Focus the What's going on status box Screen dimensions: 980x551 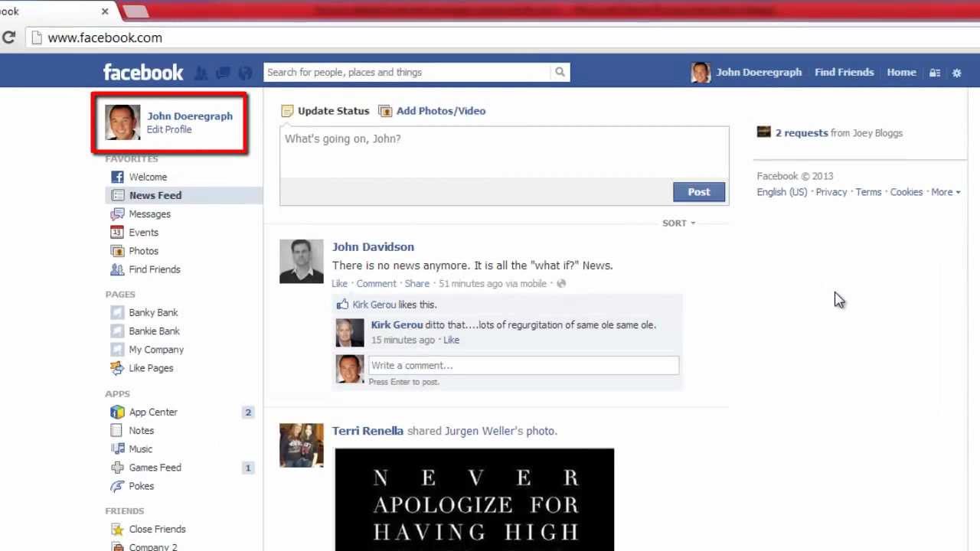pos(504,152)
